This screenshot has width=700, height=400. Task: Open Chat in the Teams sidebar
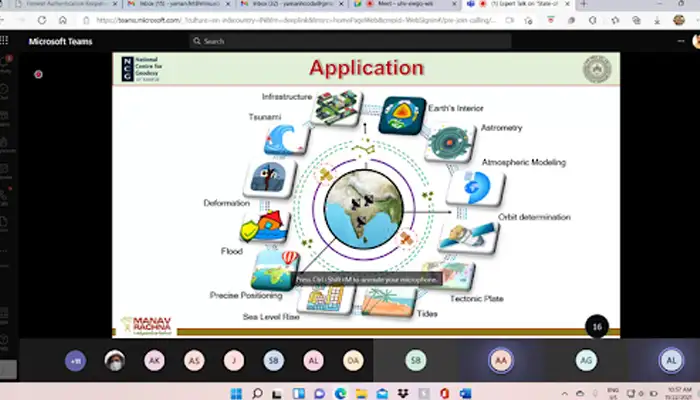click(x=6, y=97)
